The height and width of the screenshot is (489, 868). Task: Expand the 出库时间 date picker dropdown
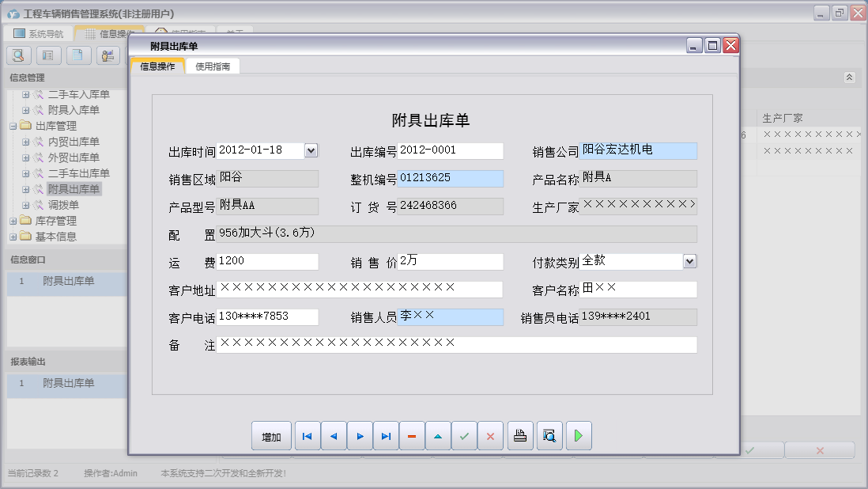pos(311,150)
